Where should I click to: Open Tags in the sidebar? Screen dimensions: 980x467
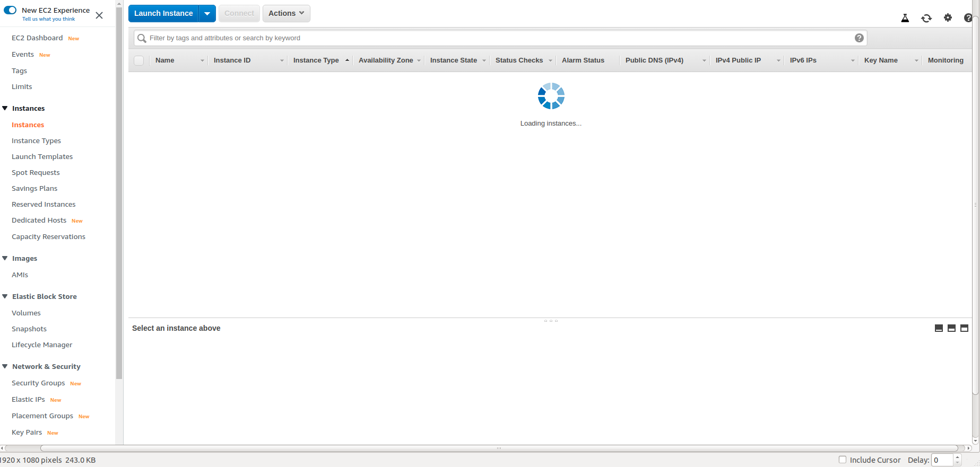coord(19,71)
